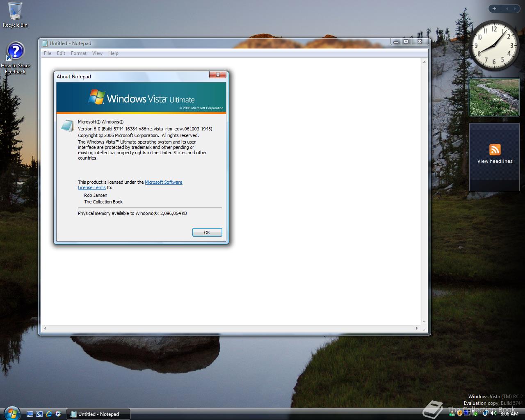Click the volume speaker tray icon
Screen dimensions: 525x420
point(493,413)
